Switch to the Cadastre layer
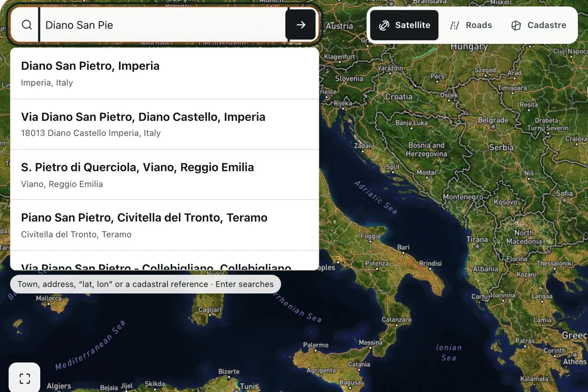The width and height of the screenshot is (588, 392). click(539, 25)
